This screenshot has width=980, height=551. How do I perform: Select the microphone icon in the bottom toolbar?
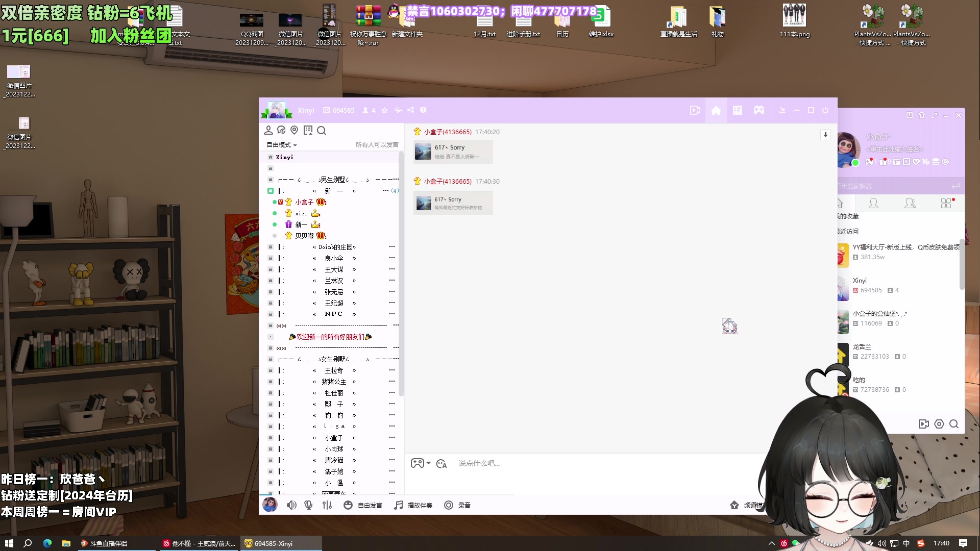[308, 505]
